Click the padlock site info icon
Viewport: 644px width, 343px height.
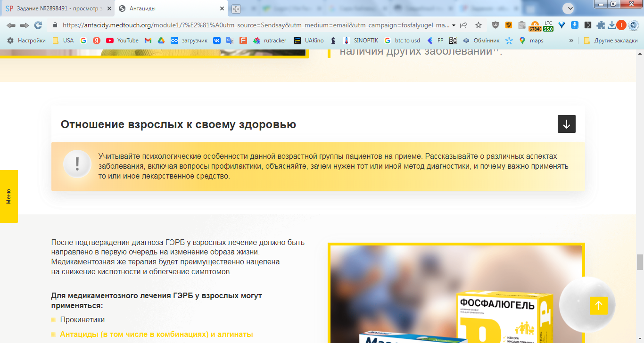click(x=55, y=25)
